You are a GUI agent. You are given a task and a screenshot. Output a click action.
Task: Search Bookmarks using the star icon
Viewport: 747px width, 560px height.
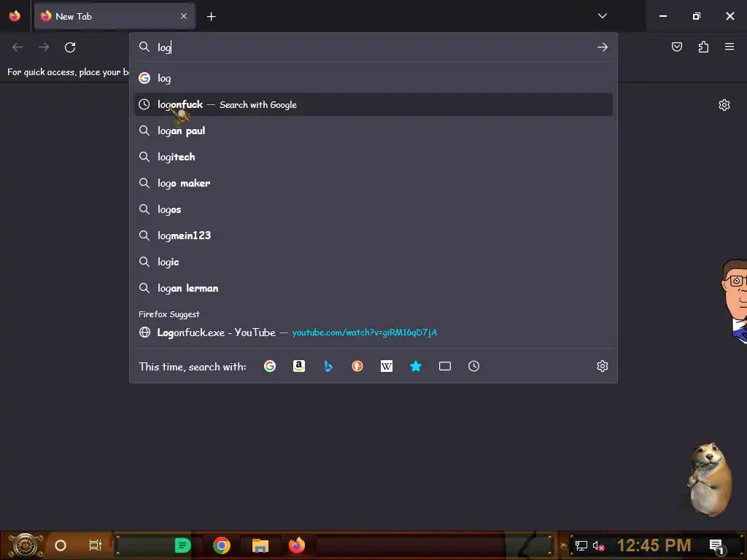[x=415, y=366]
